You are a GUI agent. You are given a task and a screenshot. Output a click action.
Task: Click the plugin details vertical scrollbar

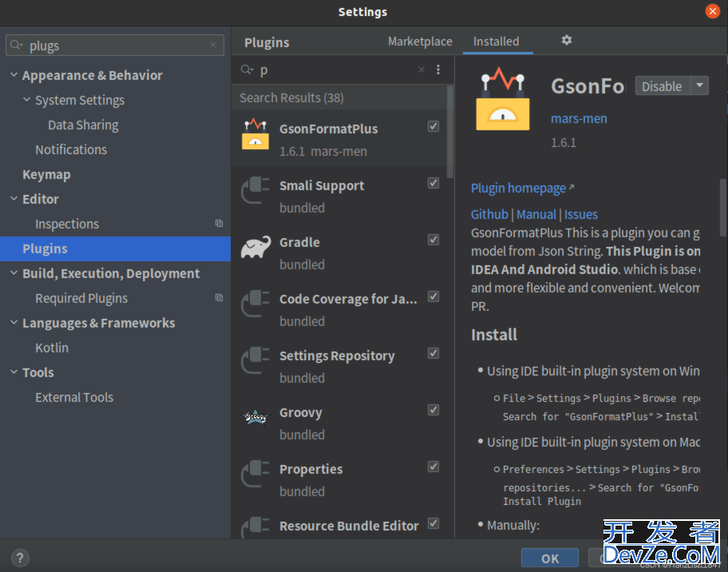coord(723,208)
